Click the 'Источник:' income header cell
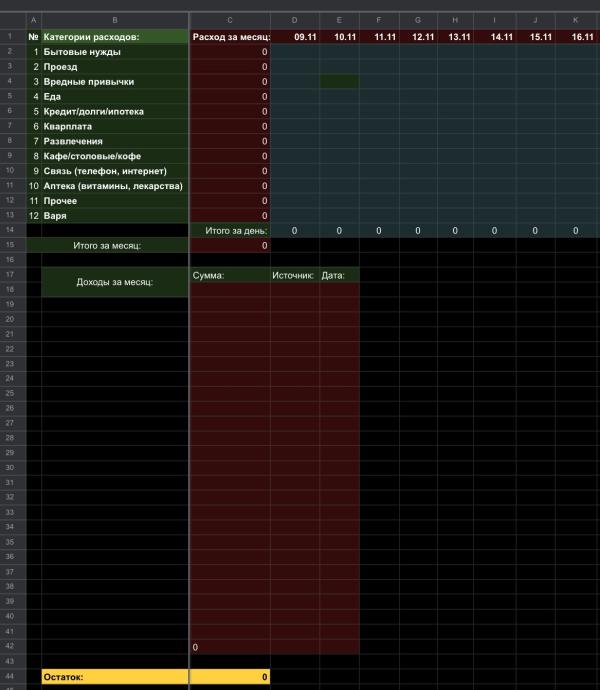This screenshot has width=600, height=690. pos(294,274)
